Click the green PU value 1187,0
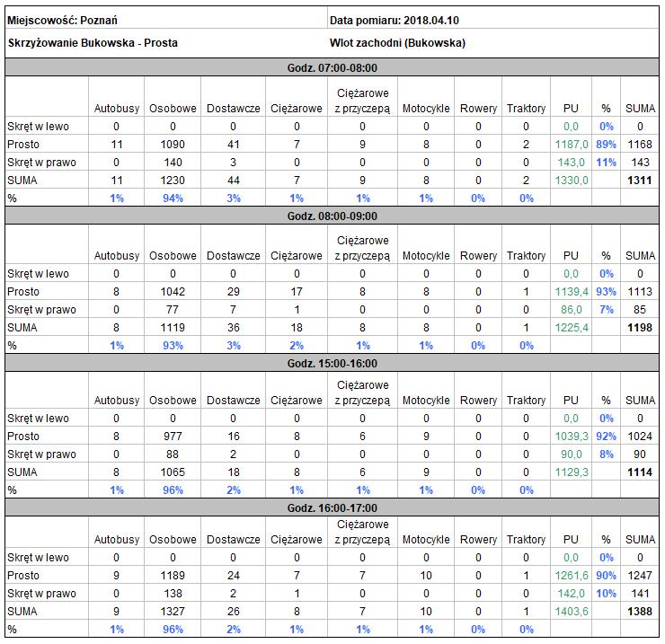This screenshot has height=644, width=665. click(x=572, y=144)
